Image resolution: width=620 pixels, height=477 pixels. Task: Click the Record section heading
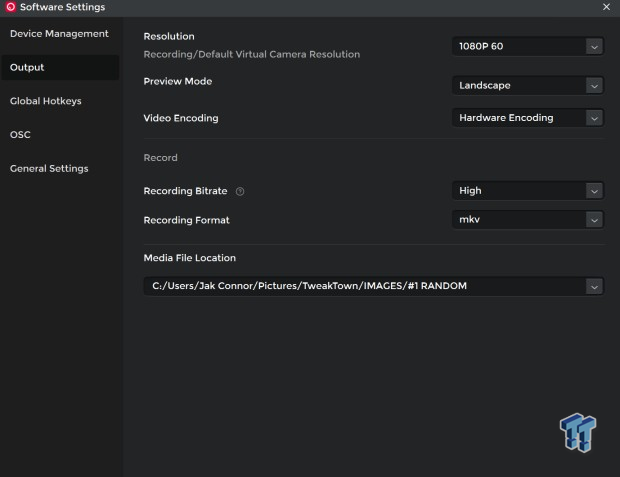161,158
